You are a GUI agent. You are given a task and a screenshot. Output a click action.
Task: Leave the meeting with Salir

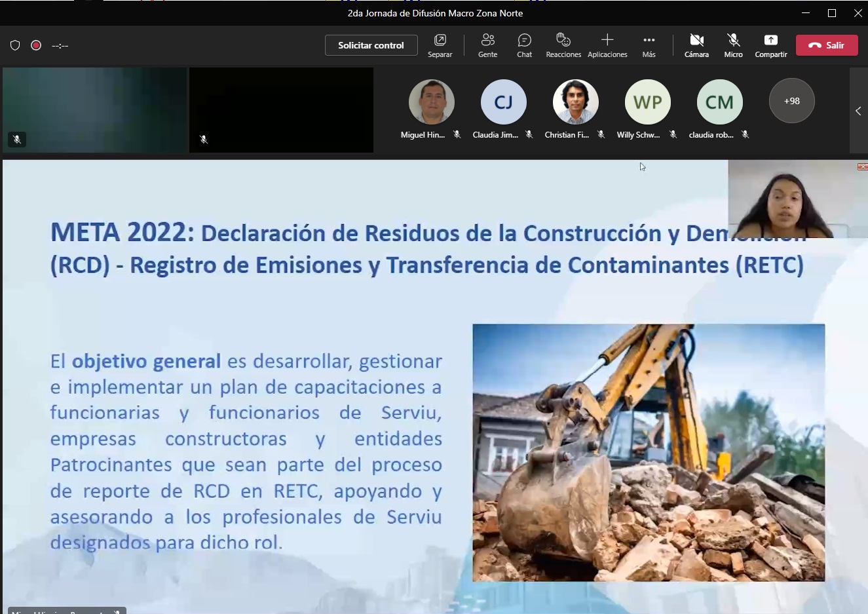[x=827, y=45]
